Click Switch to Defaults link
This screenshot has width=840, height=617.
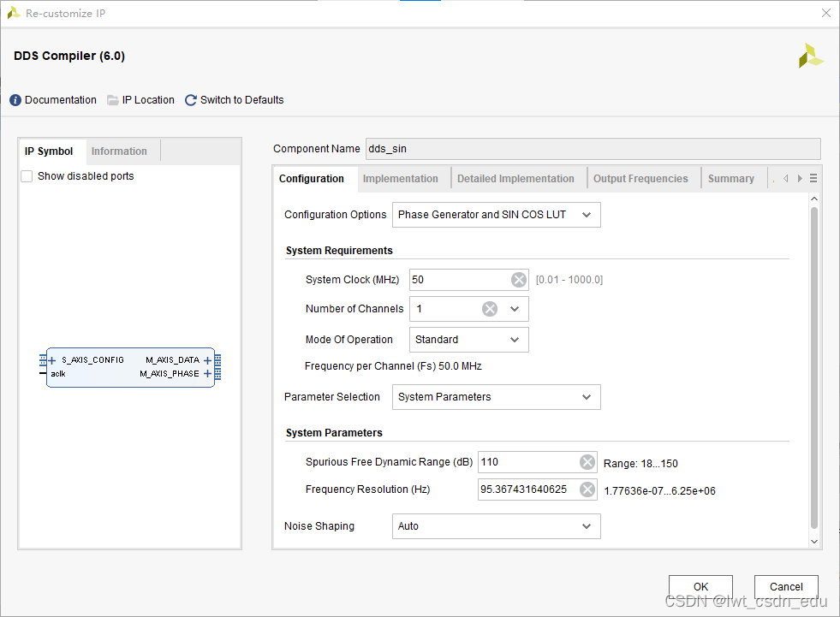(x=242, y=100)
